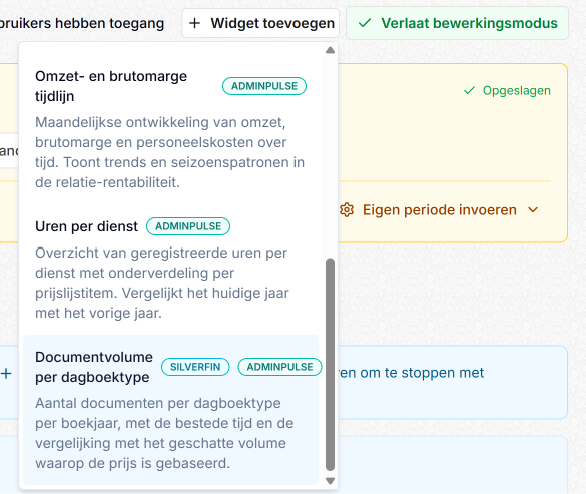Click the scroll down arrow in widget list
586x494 pixels.
pos(330,481)
